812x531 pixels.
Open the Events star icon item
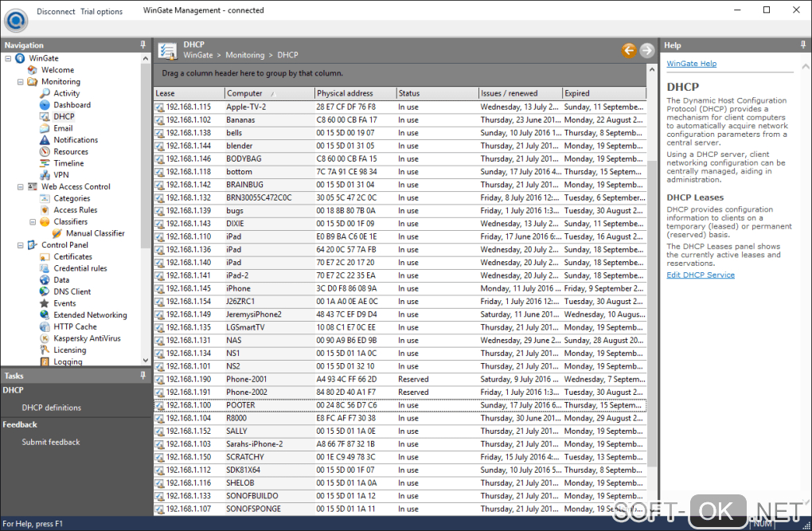[45, 303]
